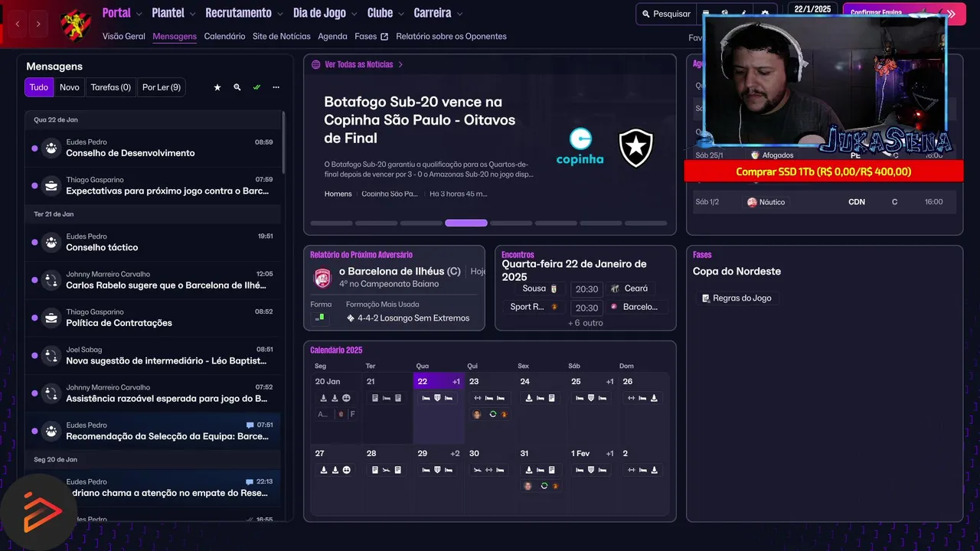Open the Náutico fixture row

pos(824,202)
